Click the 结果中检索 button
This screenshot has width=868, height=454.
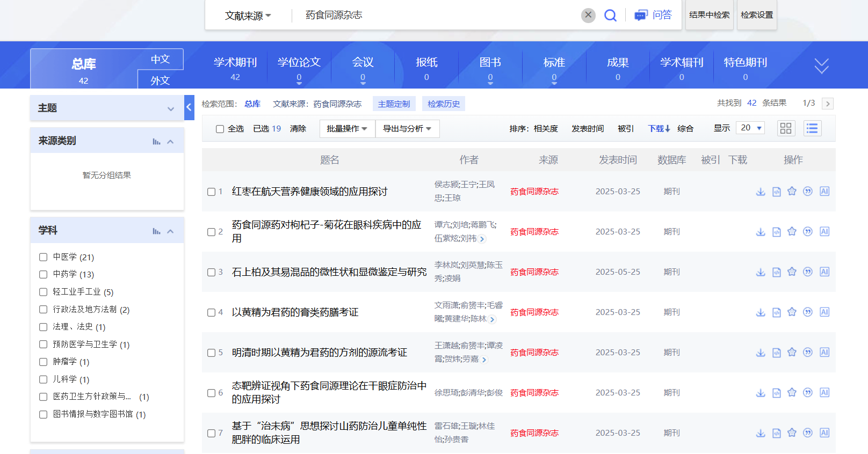709,15
